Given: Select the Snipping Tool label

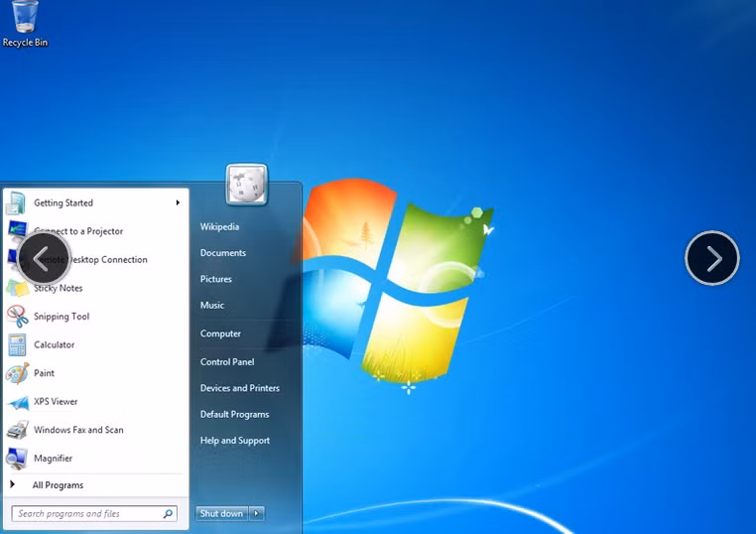Looking at the screenshot, I should (62, 317).
